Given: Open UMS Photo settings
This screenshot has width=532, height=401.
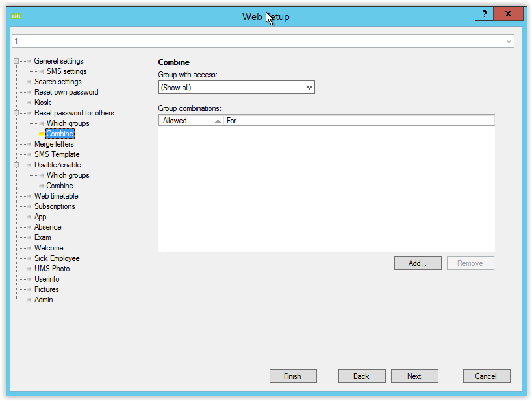Looking at the screenshot, I should click(52, 269).
